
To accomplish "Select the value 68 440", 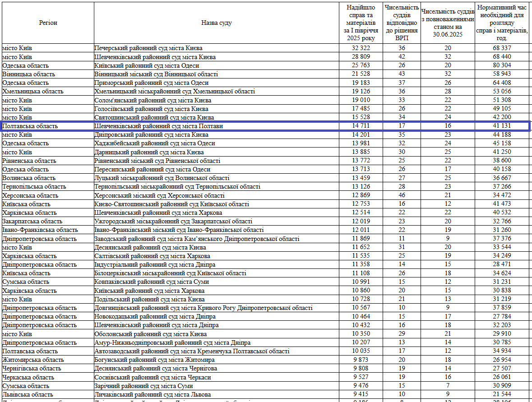I will click(x=502, y=57).
